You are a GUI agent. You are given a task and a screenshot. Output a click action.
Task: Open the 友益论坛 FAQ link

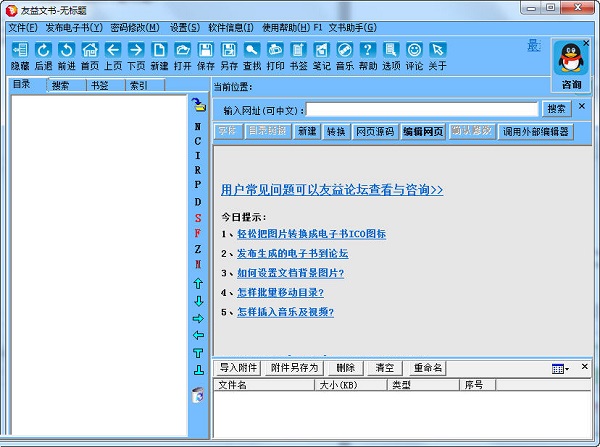click(x=332, y=190)
